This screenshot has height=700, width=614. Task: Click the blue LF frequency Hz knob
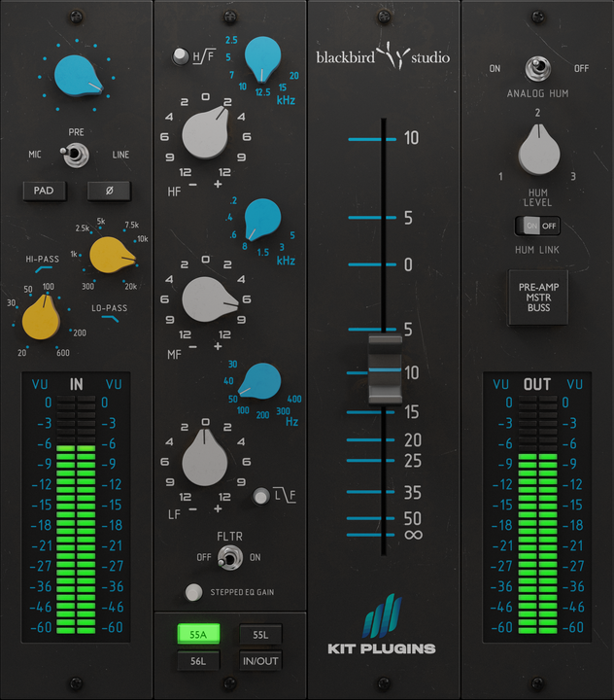[261, 381]
